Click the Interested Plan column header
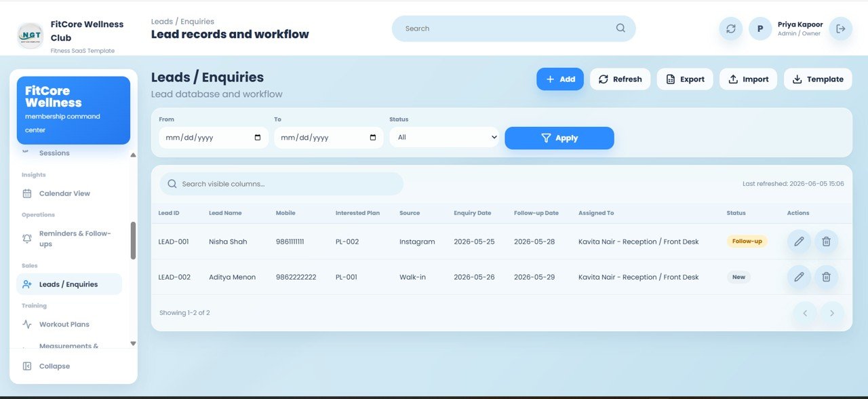Screen dimensions: 868x399 point(357,213)
